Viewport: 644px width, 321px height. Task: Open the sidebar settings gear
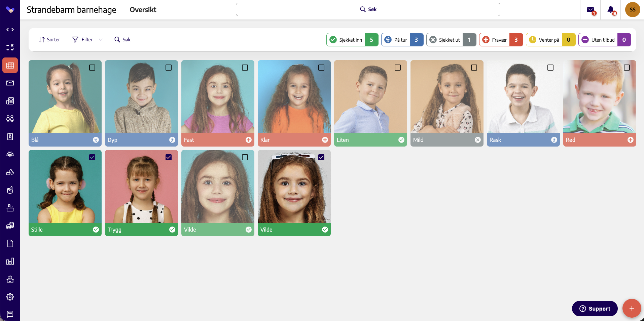tap(10, 297)
